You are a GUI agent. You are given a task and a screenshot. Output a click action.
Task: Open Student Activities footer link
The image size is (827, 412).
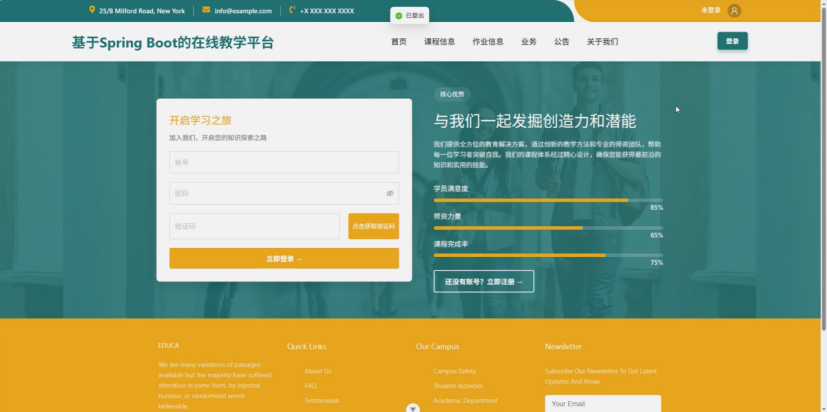458,386
